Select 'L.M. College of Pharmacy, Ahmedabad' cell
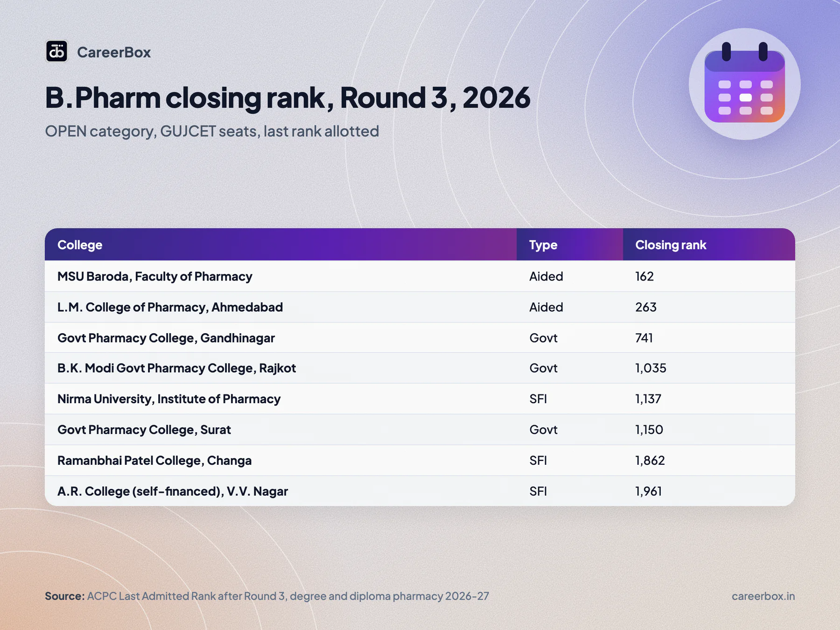 pos(170,307)
